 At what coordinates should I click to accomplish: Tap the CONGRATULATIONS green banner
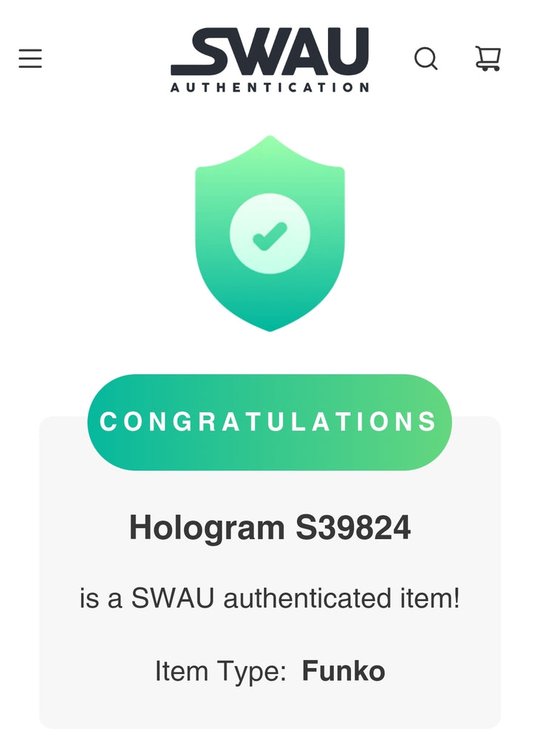(x=270, y=422)
